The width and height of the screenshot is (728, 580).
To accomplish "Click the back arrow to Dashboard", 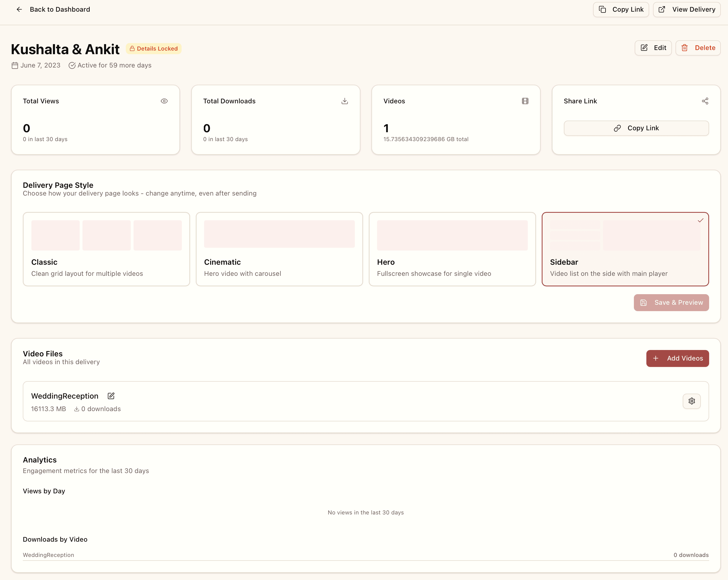I will point(19,9).
